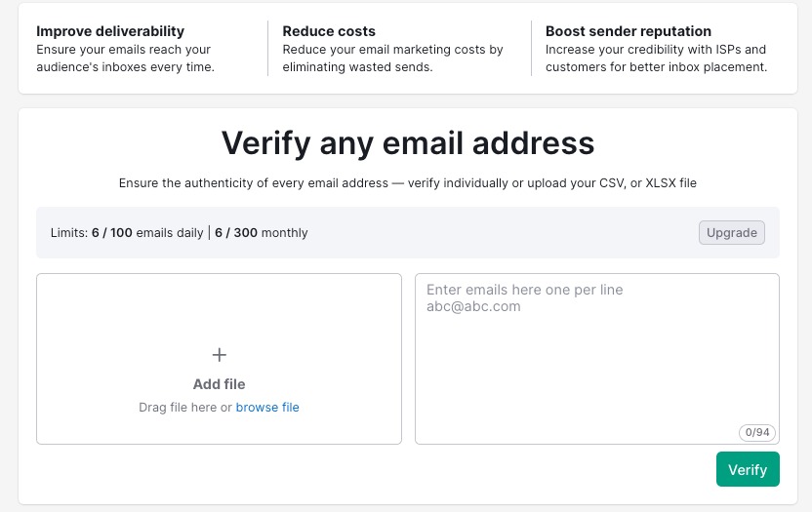
Task: Click the audience's inboxes description text
Action: click(125, 67)
